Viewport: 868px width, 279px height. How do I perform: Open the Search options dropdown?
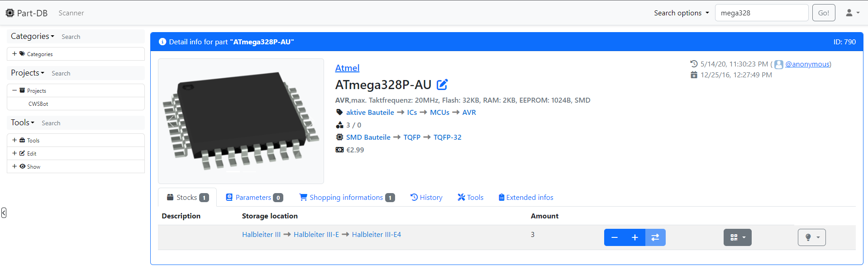pos(681,13)
